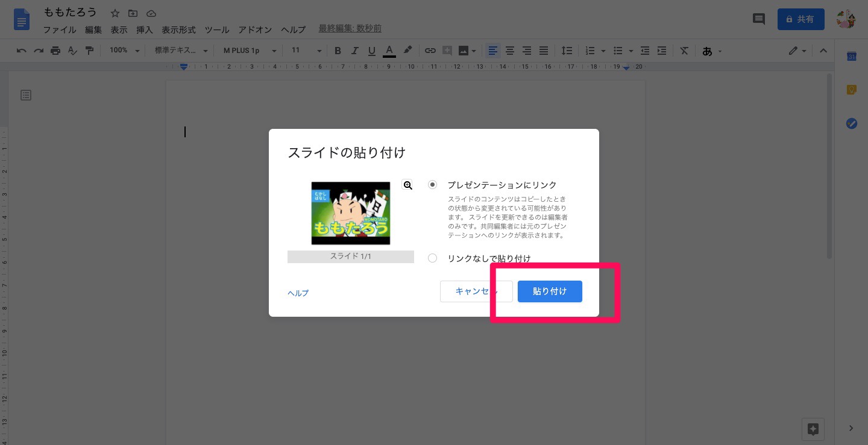
Task: Clear formatting with the Tx icon
Action: click(684, 51)
